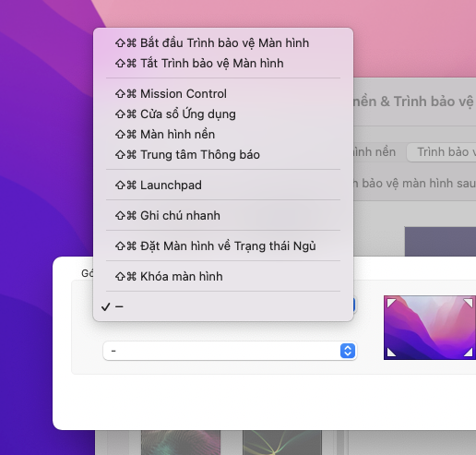Open the bottom-left hot corner dropdown
The width and height of the screenshot is (476, 455).
(x=230, y=351)
